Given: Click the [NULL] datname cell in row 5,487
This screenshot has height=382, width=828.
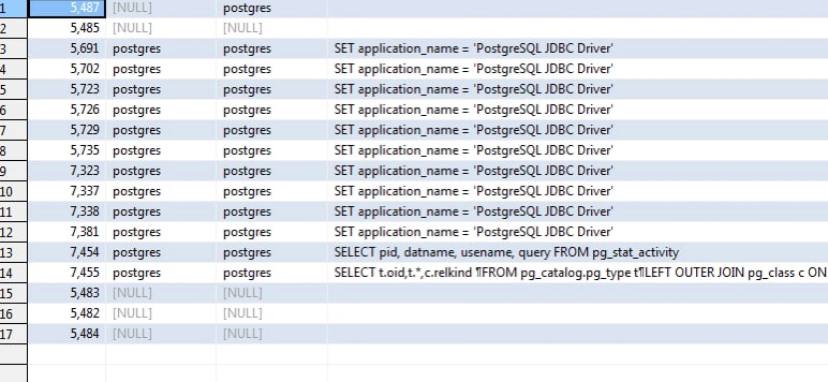Looking at the screenshot, I should (161, 8).
